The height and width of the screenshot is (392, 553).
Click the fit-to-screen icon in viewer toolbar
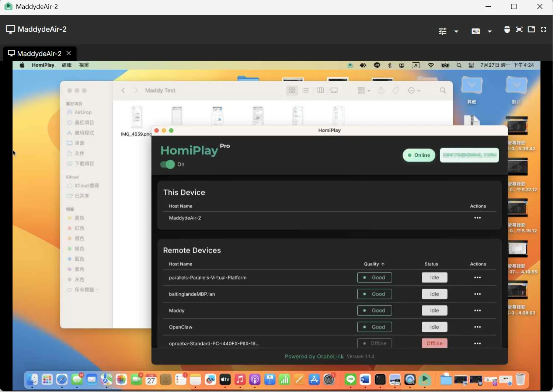point(519,30)
